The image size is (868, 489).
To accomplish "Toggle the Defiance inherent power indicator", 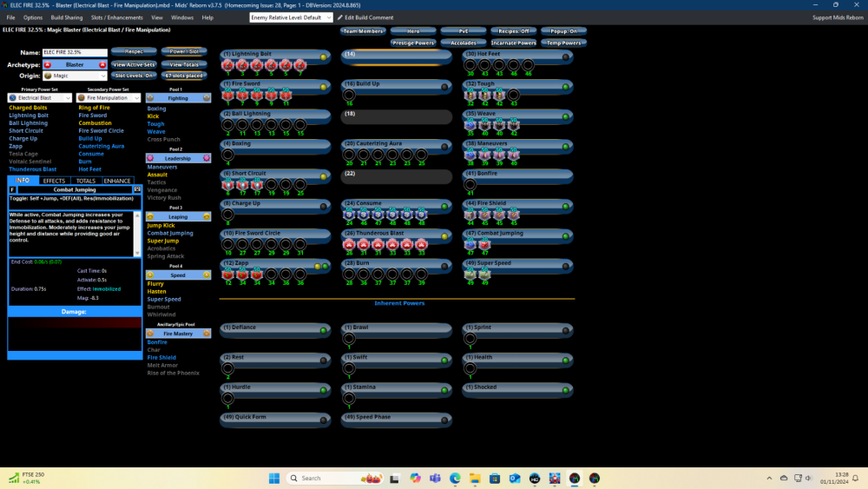I will [323, 331].
